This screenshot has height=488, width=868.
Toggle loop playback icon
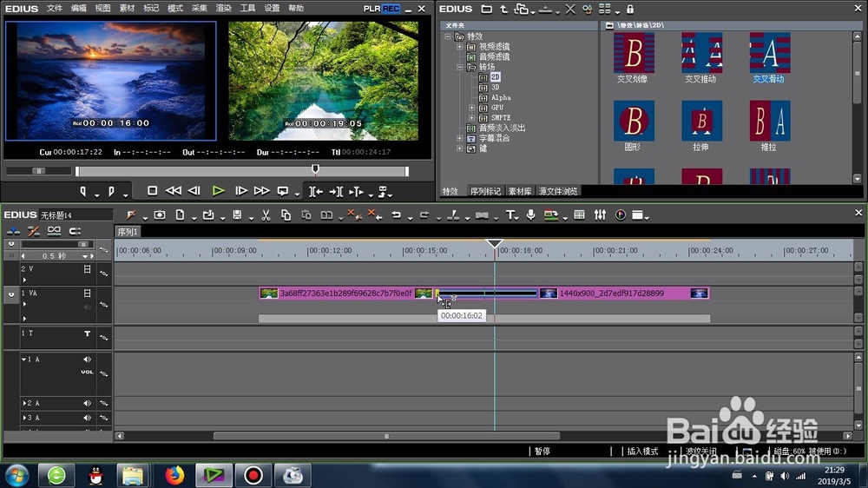pyautogui.click(x=283, y=191)
